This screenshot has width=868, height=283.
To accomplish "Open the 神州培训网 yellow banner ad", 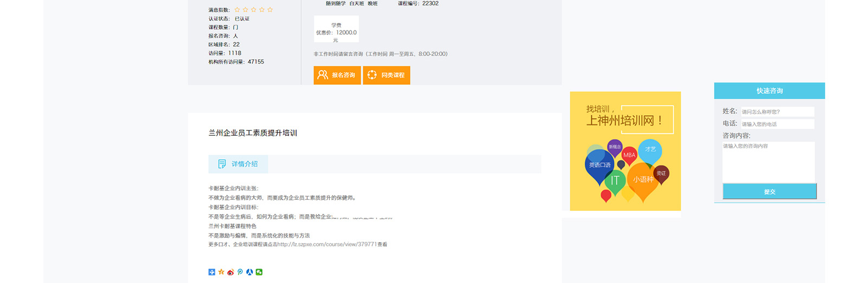I will point(625,151).
